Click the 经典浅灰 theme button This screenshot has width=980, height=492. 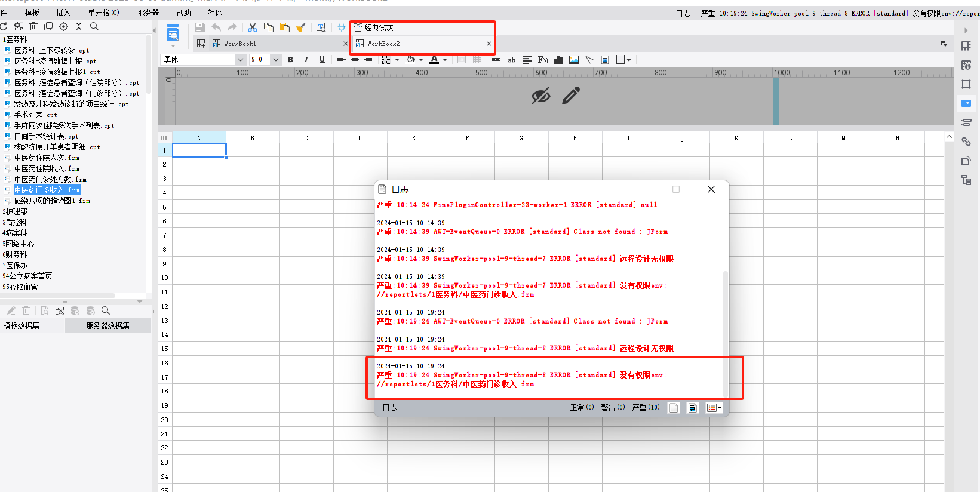374,27
